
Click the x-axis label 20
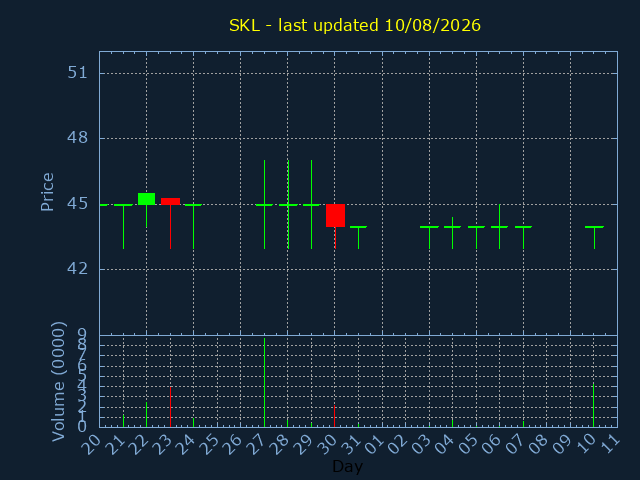91,444
